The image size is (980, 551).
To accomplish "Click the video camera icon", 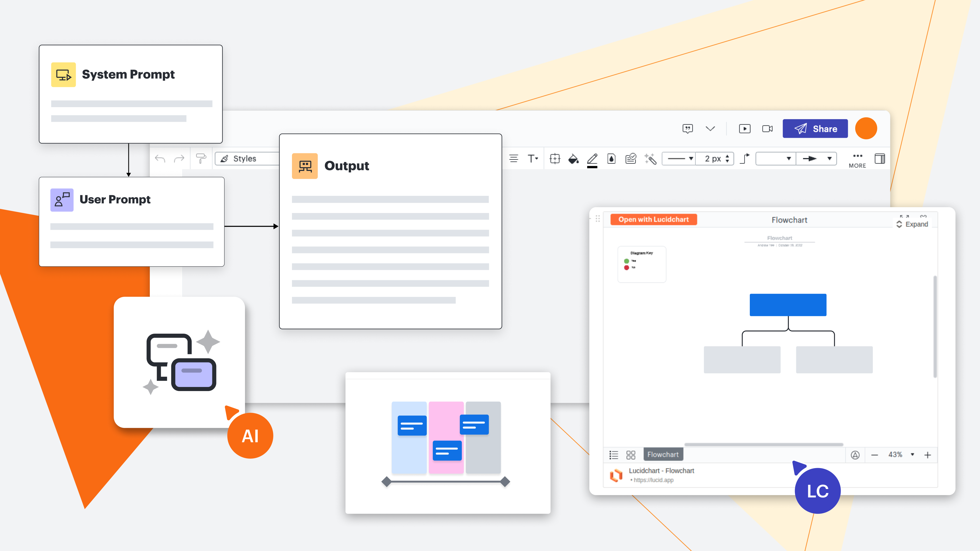I will point(767,129).
